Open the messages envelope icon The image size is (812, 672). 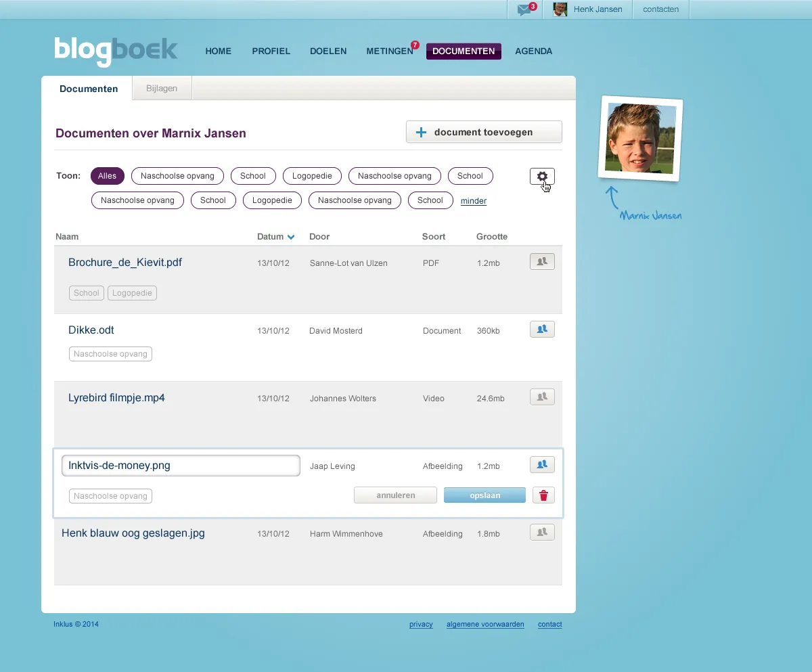pos(524,9)
